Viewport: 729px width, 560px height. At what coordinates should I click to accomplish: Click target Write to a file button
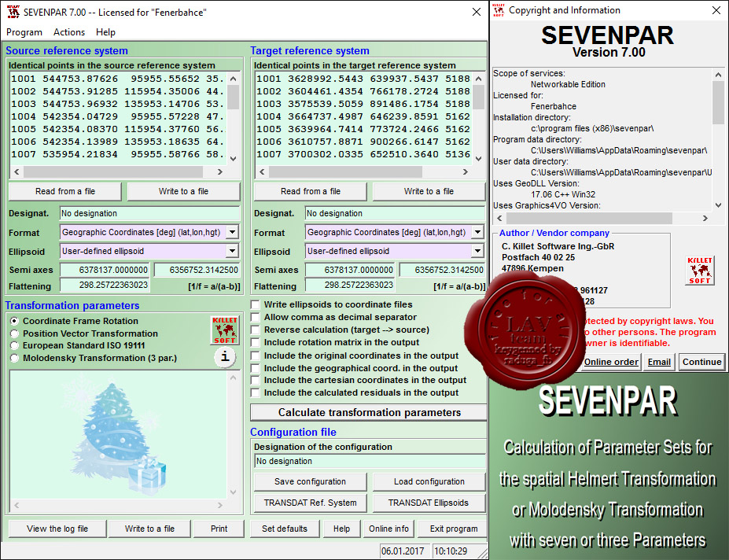(x=429, y=191)
